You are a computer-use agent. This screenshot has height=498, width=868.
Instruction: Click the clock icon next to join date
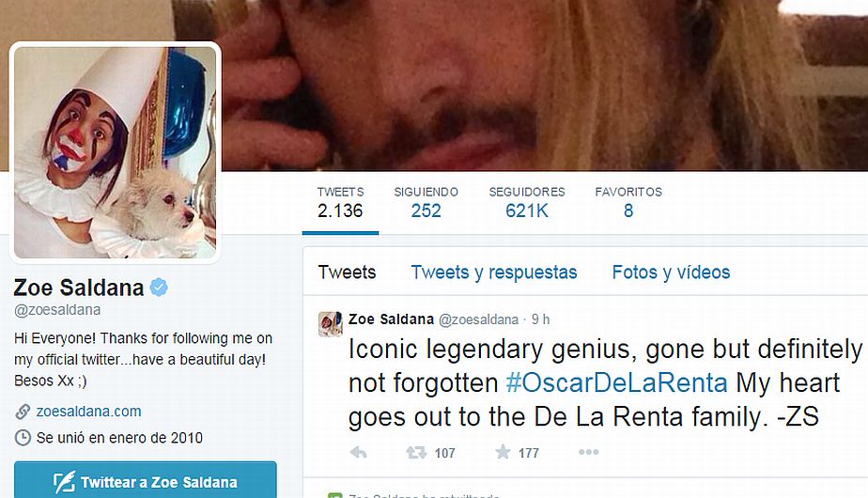(x=23, y=438)
